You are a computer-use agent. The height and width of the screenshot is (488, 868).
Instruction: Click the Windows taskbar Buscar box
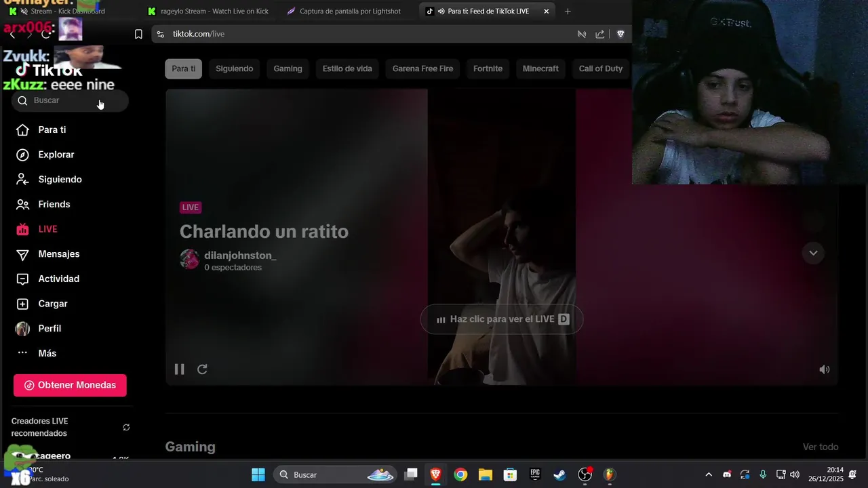[x=336, y=474]
